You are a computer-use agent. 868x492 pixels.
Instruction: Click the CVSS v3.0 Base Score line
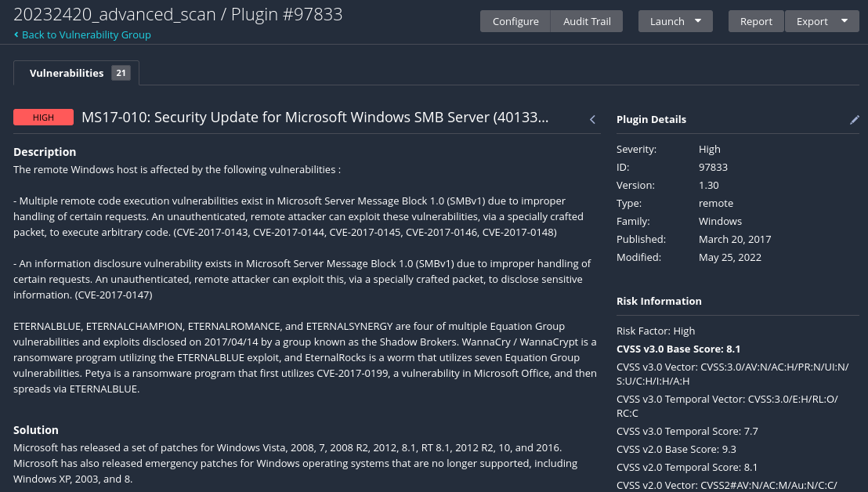(x=678, y=349)
